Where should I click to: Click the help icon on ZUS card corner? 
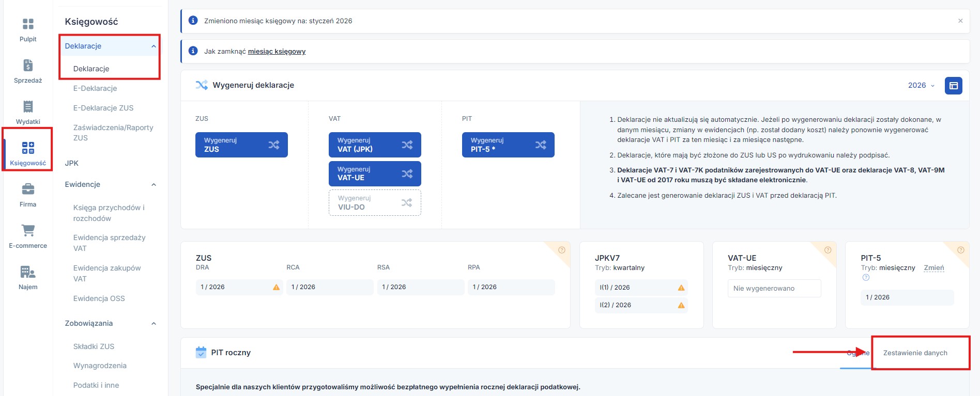point(562,250)
